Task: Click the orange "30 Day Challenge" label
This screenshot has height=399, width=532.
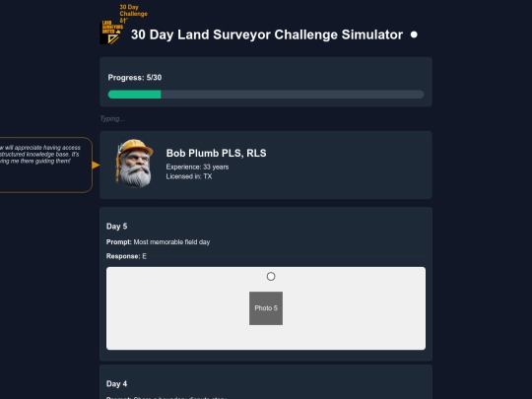Action: tap(133, 11)
